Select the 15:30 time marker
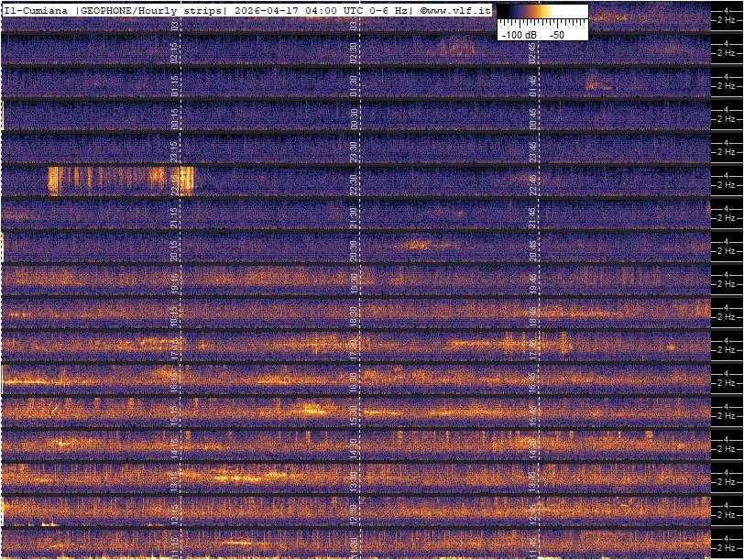This screenshot has width=744, height=560. pyautogui.click(x=354, y=414)
